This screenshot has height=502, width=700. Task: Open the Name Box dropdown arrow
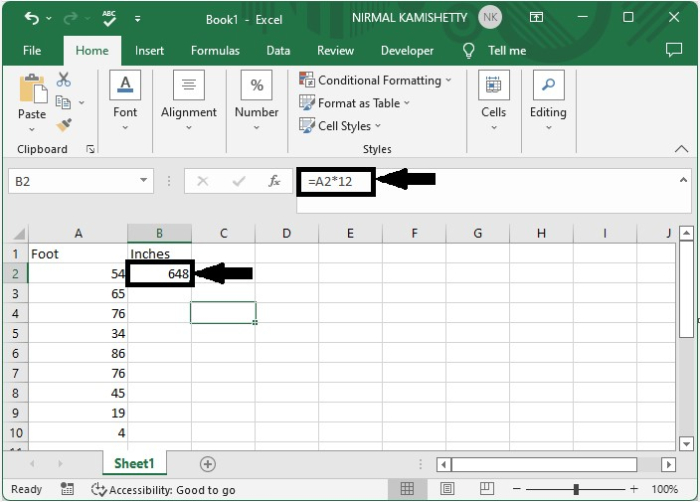[143, 180]
